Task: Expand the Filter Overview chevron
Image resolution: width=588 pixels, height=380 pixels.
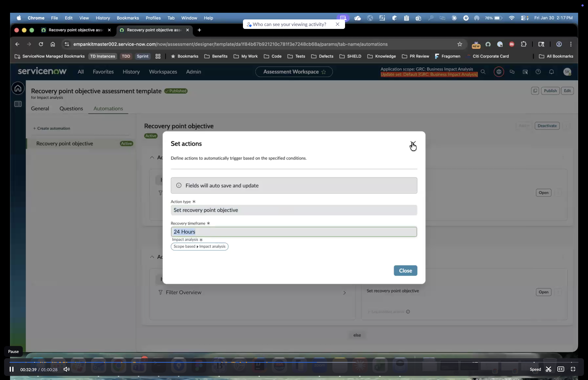Action: click(344, 293)
